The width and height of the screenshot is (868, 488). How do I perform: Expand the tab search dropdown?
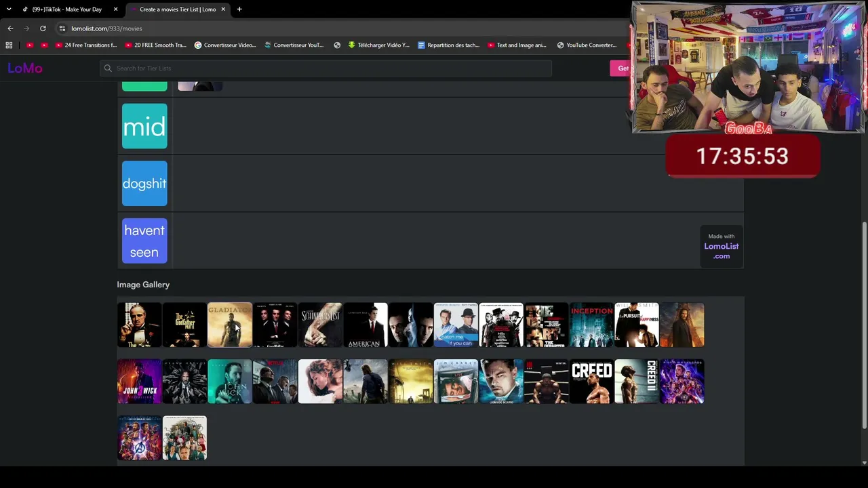tap(9, 9)
